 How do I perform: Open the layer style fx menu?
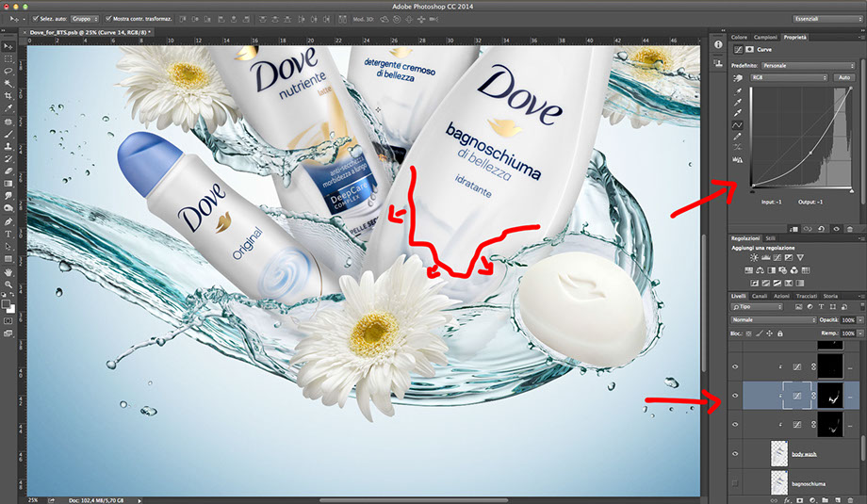[x=788, y=500]
